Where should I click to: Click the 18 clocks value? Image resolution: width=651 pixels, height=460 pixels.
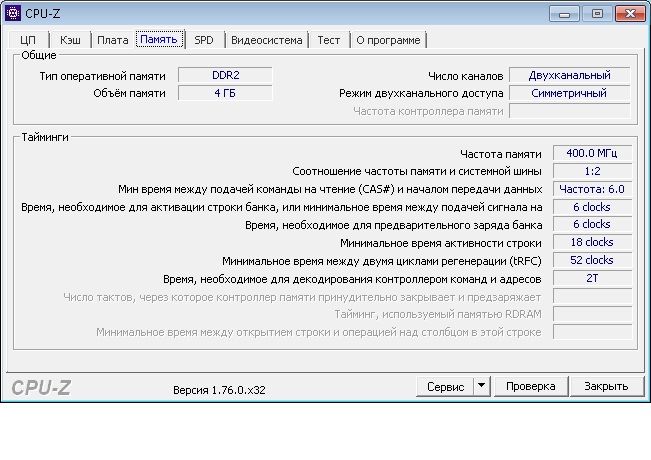(592, 242)
